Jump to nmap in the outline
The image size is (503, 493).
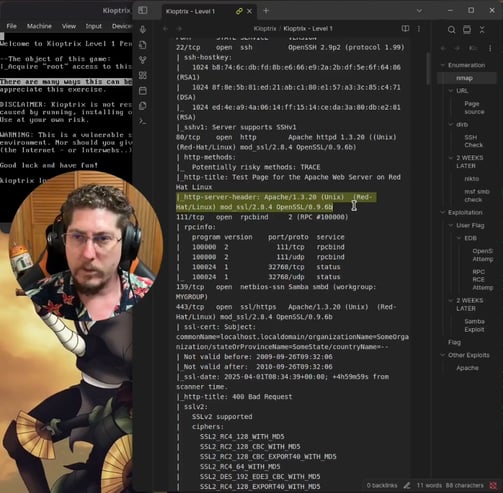pos(465,78)
